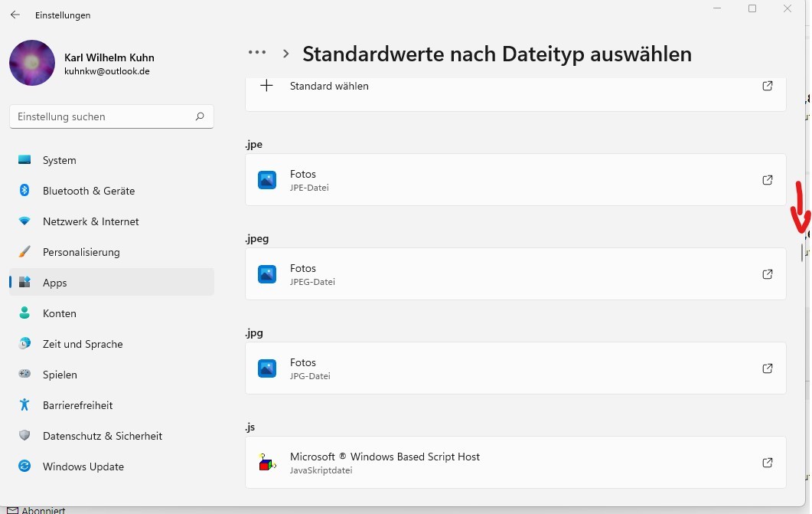812x514 pixels.
Task: Open the external link icon for Standard wählen
Action: click(x=768, y=86)
